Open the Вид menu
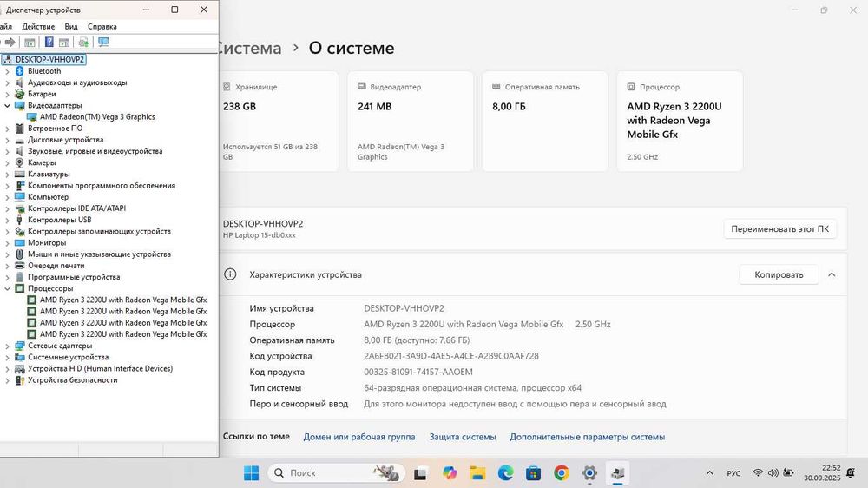 tap(71, 27)
